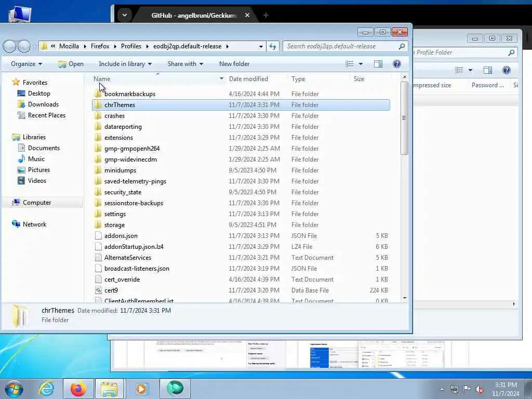Sort by the Date modified column header
532x399 pixels.
tap(248, 79)
